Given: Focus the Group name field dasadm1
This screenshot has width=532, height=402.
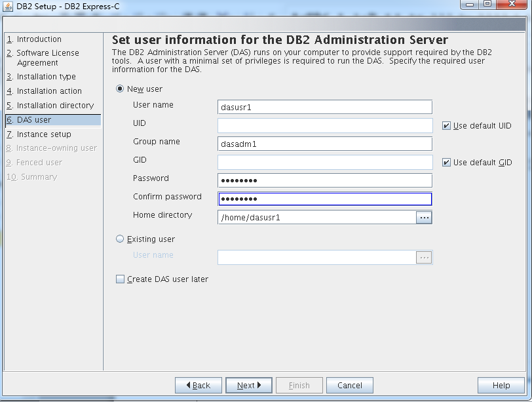Looking at the screenshot, I should point(325,144).
